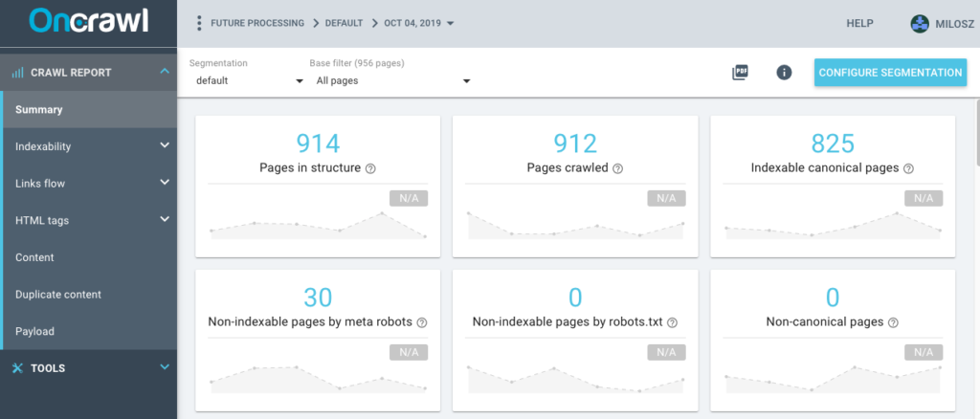Open help icon beside Pages in structure
Screen dimensions: 980x419
pyautogui.click(x=370, y=168)
